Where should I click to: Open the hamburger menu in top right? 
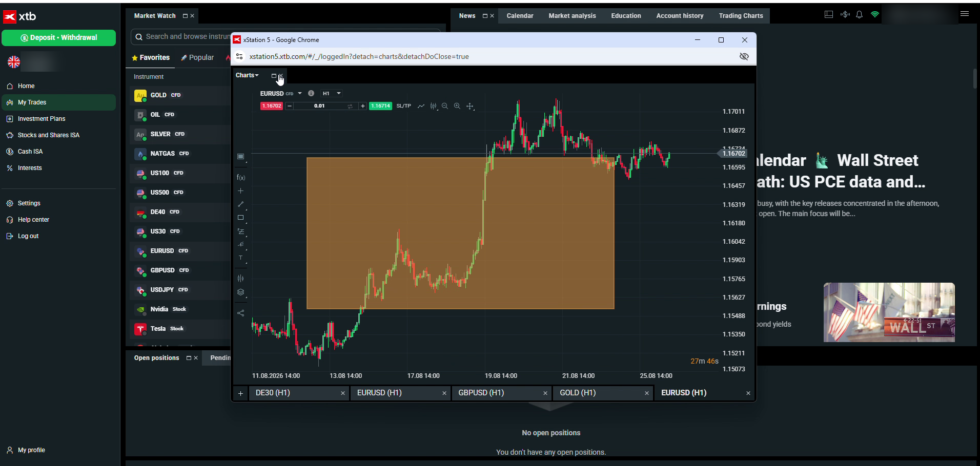point(965,14)
